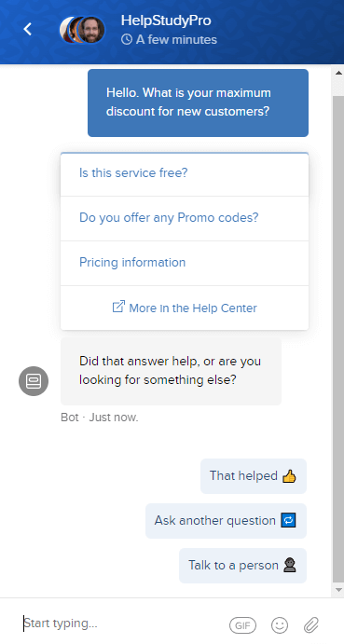Choose the "That helped" quick reply

point(254,476)
